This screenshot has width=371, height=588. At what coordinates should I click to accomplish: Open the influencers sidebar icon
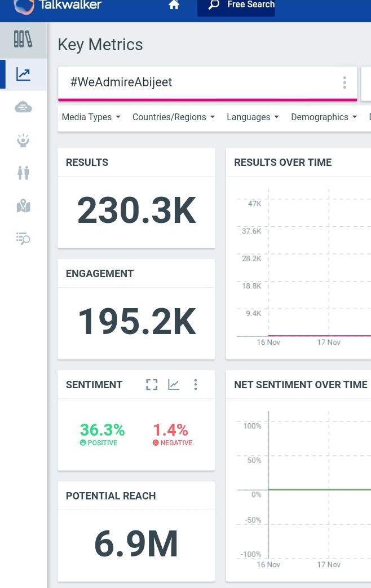23,141
